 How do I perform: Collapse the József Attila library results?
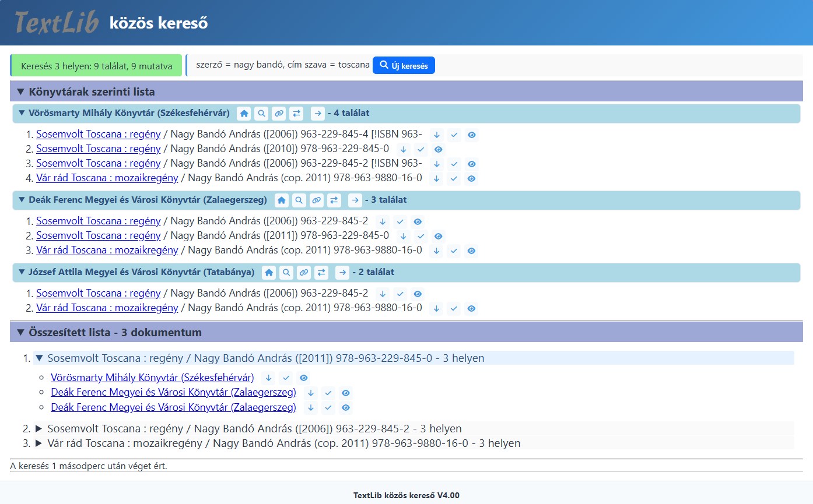pos(22,272)
